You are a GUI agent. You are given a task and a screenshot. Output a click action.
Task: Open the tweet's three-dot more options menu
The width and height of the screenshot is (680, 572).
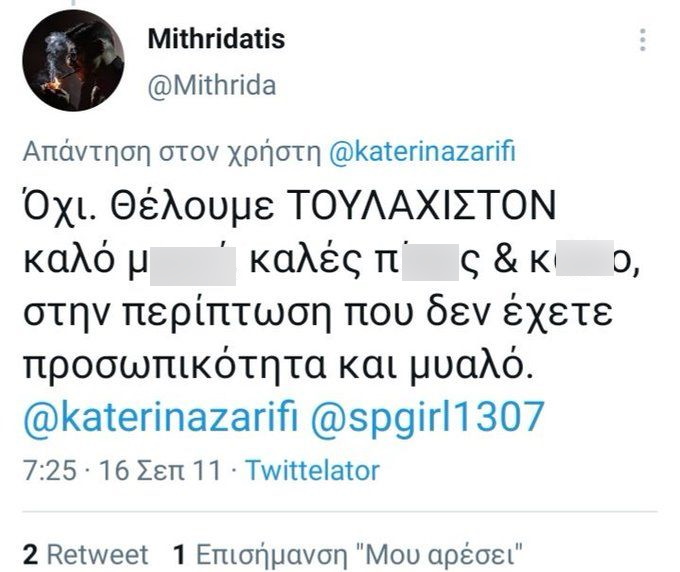point(643,40)
